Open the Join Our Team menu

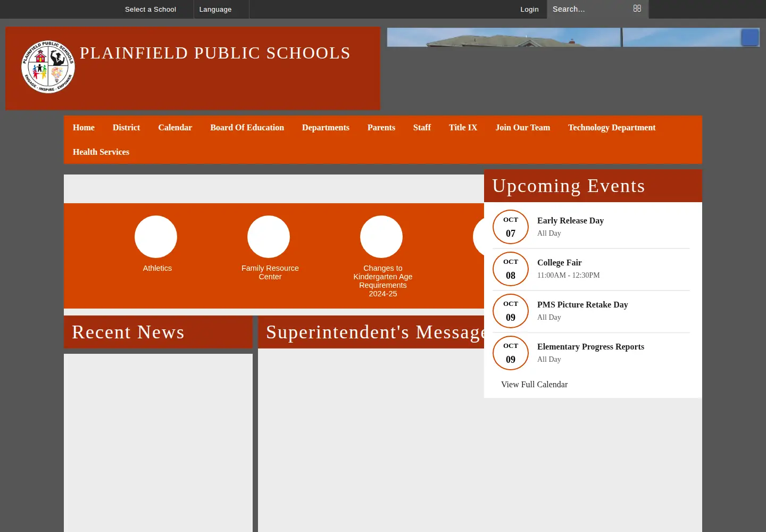(x=523, y=128)
